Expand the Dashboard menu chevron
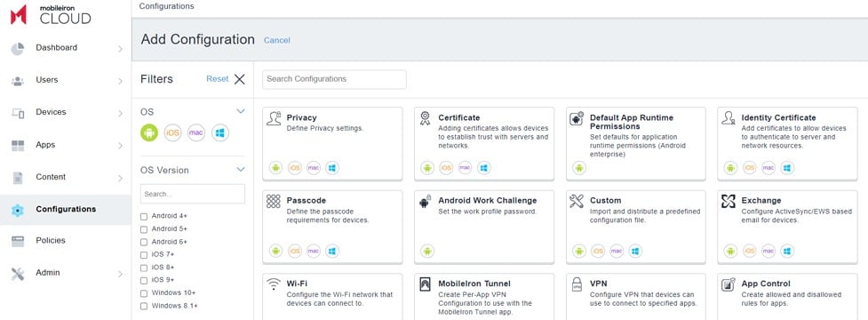This screenshot has height=320, width=868. coord(120,49)
